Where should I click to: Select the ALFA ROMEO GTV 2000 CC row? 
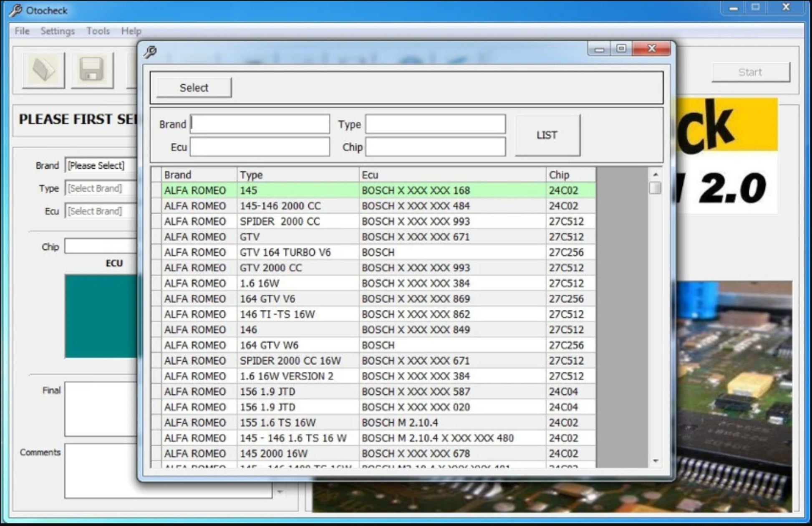(x=270, y=268)
